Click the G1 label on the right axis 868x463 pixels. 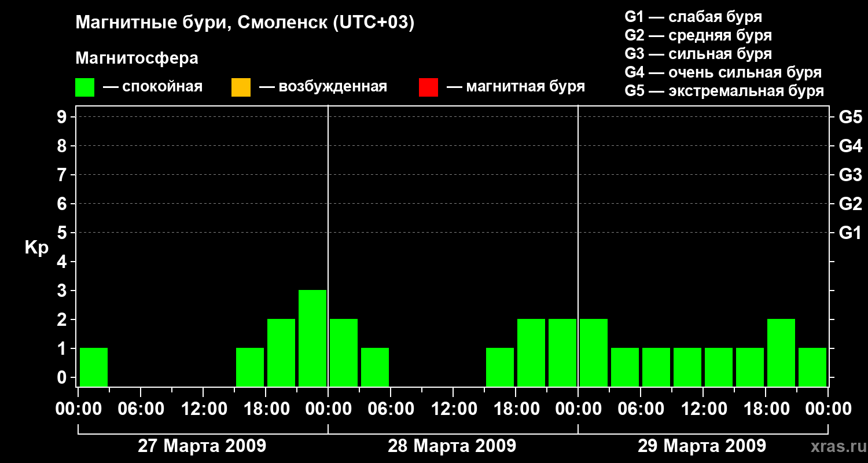850,233
